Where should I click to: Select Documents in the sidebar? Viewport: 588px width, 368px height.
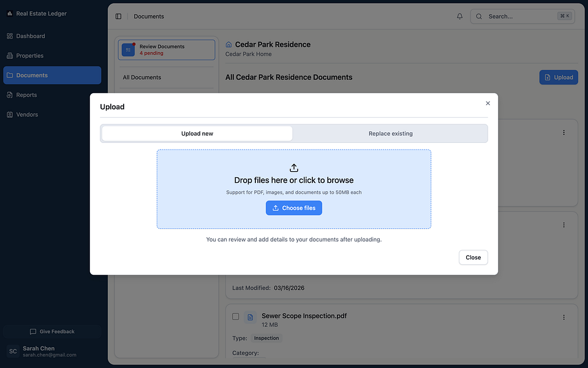click(x=52, y=75)
